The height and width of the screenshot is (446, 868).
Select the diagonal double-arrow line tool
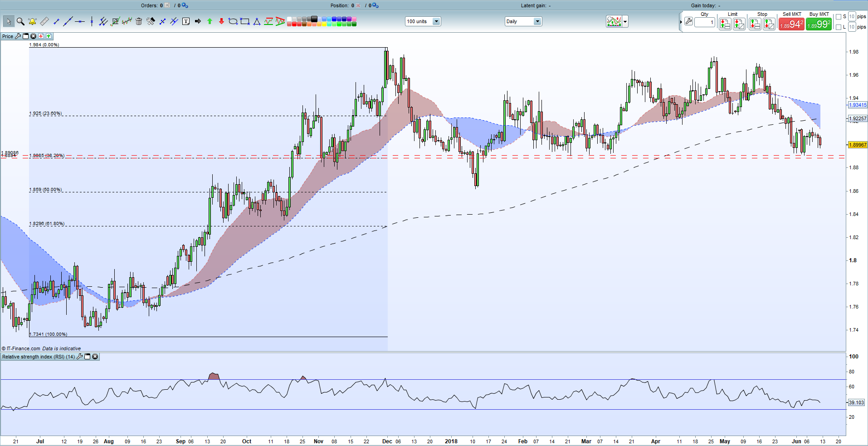[162, 21]
